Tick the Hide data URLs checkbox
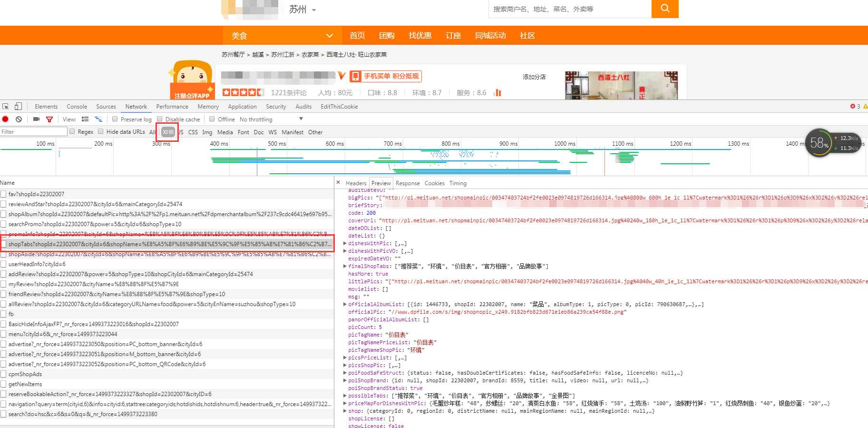 (101, 131)
